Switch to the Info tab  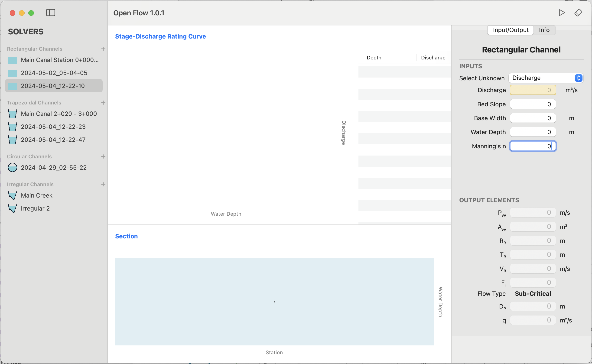coord(544,30)
